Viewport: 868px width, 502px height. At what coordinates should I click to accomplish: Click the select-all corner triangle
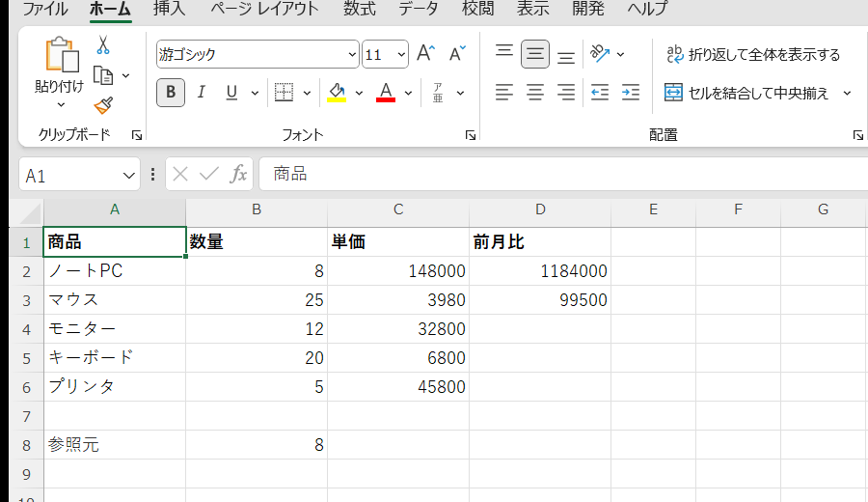tap(30, 213)
